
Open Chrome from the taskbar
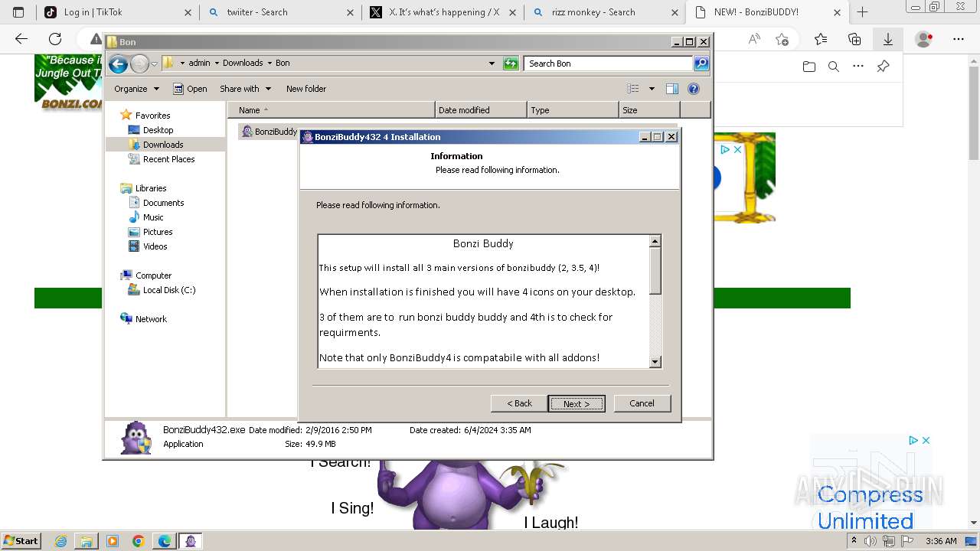tap(139, 541)
